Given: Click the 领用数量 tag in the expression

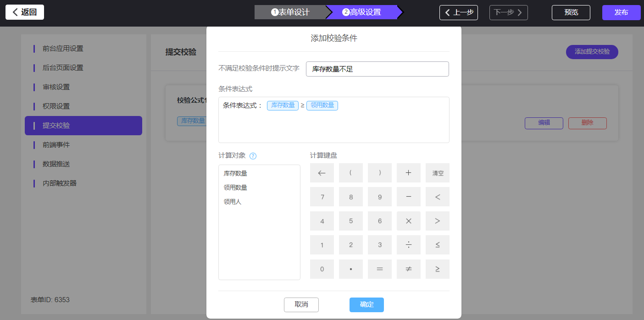Looking at the screenshot, I should point(322,105).
